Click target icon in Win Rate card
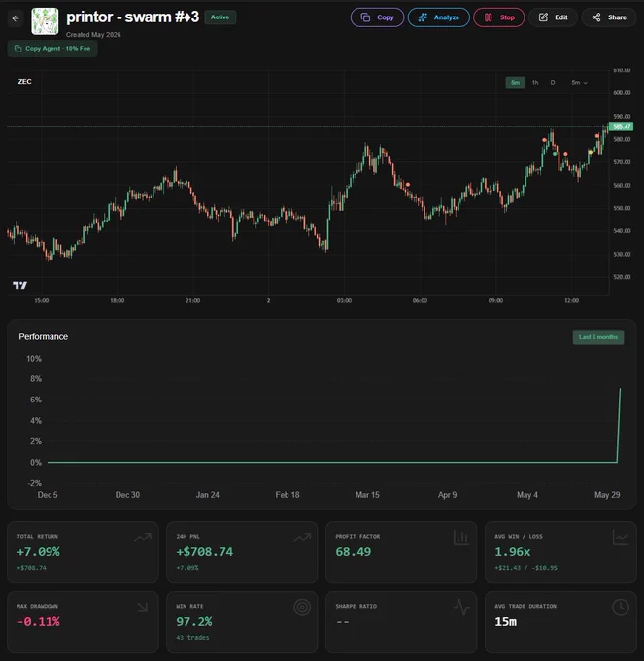Image resolution: width=644 pixels, height=661 pixels. (x=302, y=608)
